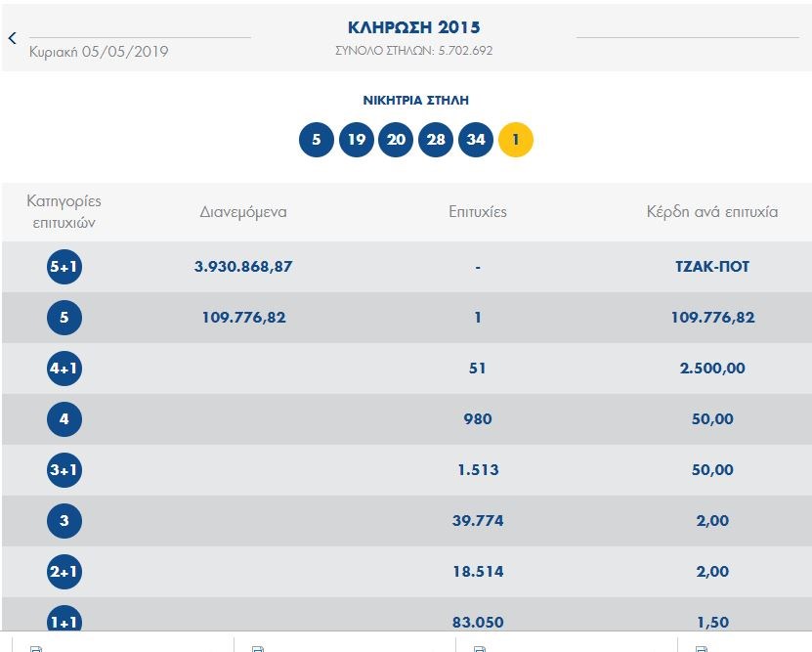The height and width of the screenshot is (652, 812).
Task: Click the Κέρδη ανά επιτυχία column header
Action: 712,211
